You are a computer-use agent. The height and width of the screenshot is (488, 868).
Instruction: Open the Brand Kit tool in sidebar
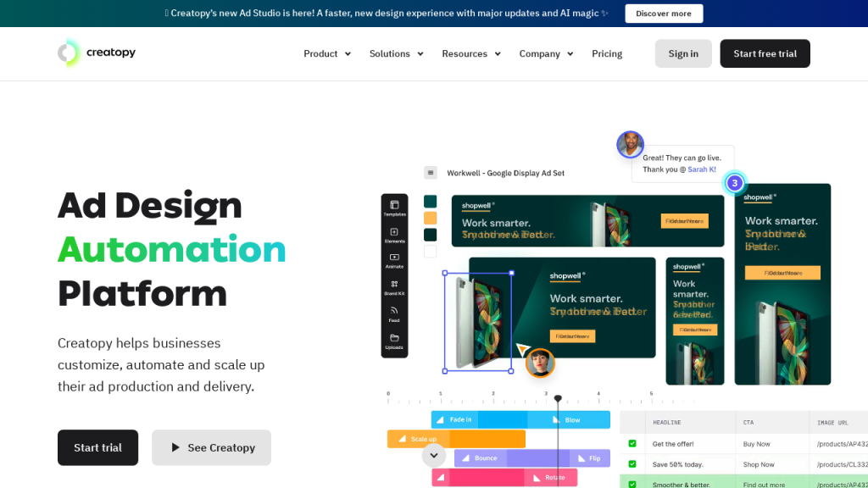[394, 288]
